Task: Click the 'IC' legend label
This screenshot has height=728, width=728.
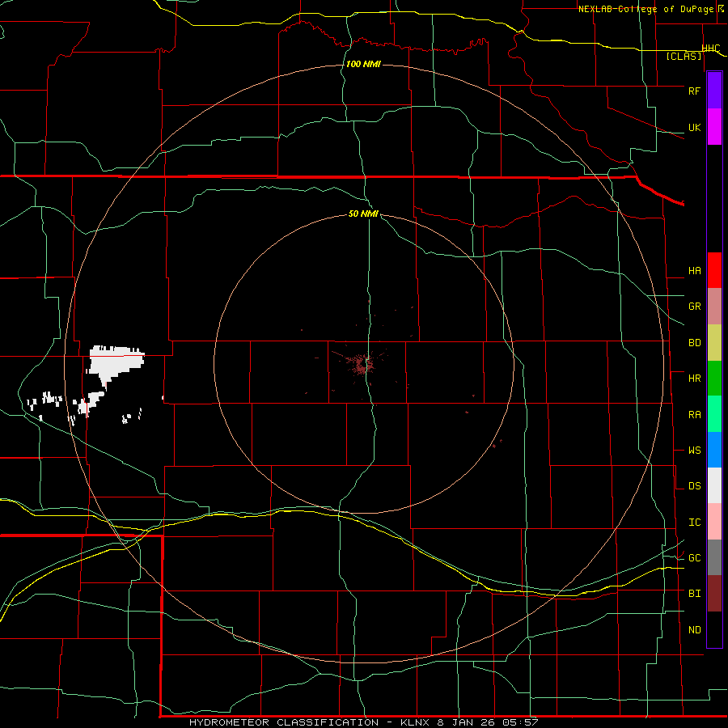Action: tap(694, 523)
